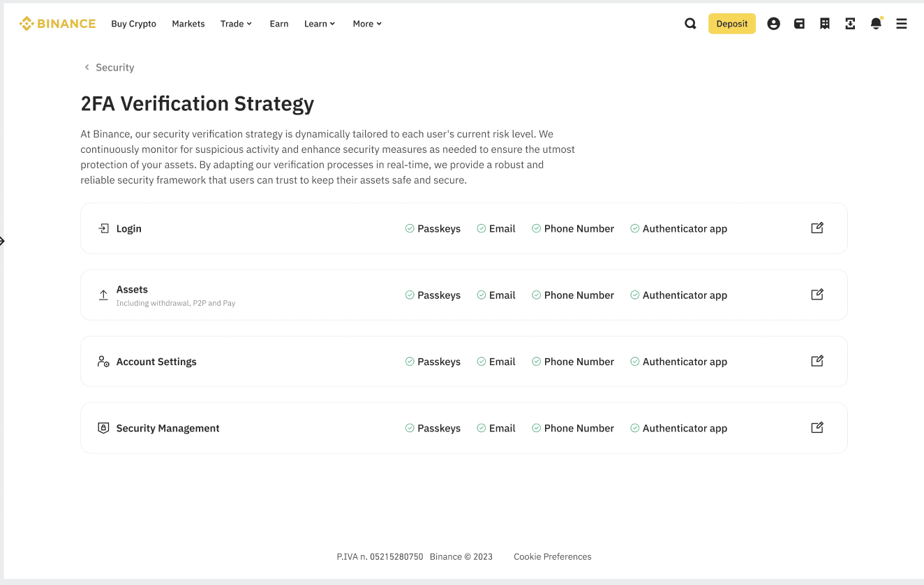924x585 pixels.
Task: Click the Security Management row label
Action: click(168, 428)
